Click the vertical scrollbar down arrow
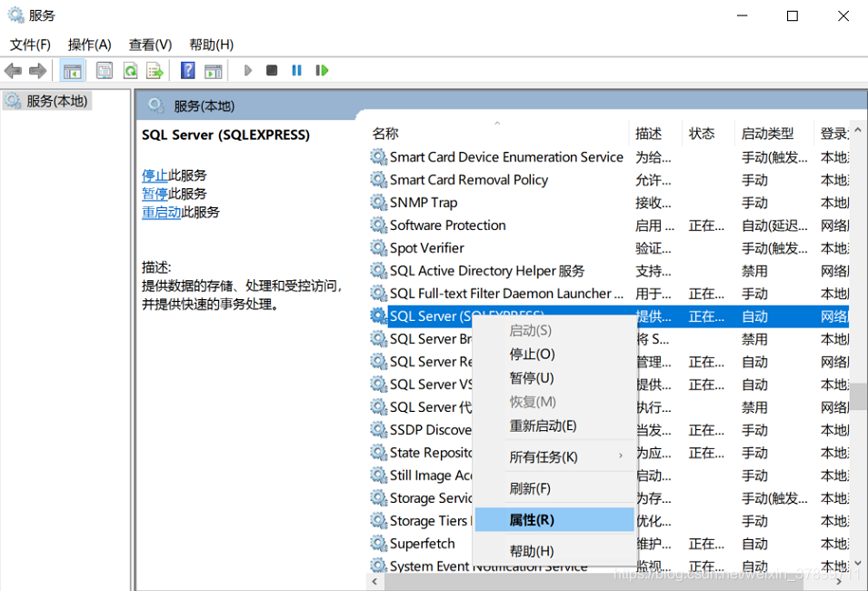Viewport: 868px width, 591px height. pyautogui.click(x=858, y=564)
